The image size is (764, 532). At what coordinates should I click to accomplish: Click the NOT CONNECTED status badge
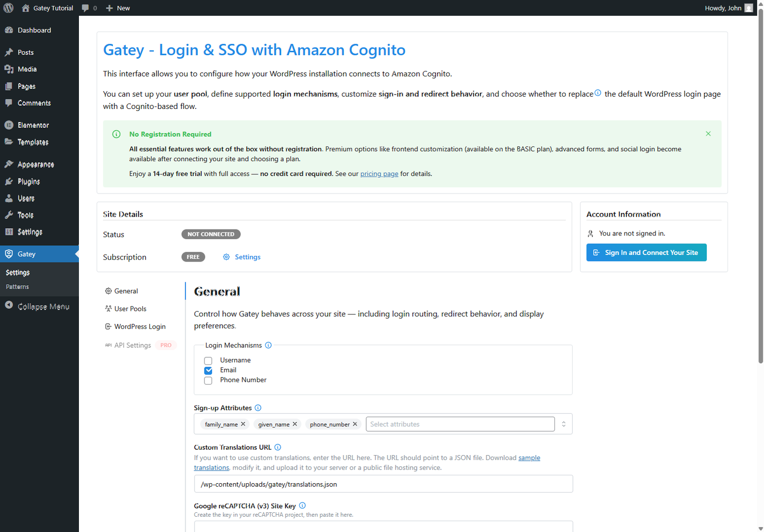211,234
